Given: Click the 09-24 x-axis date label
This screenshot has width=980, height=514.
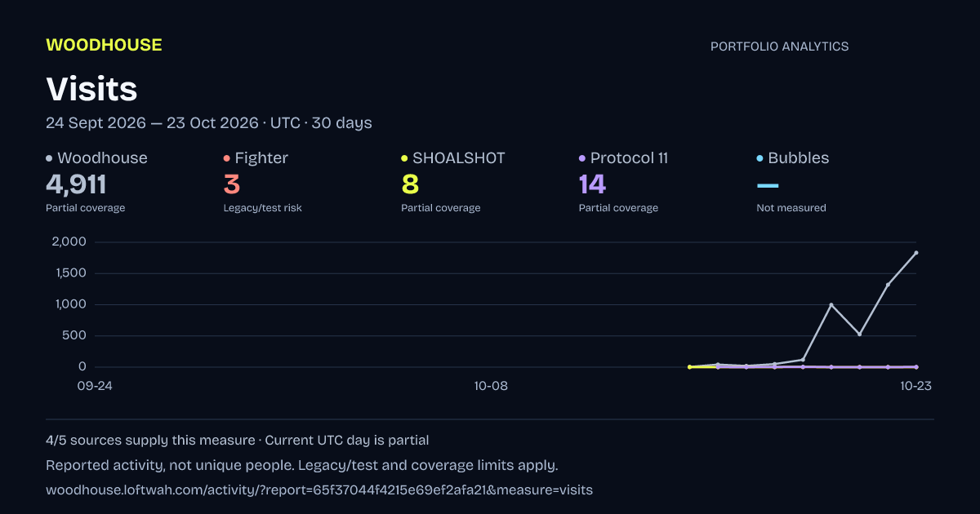Looking at the screenshot, I should (x=95, y=386).
